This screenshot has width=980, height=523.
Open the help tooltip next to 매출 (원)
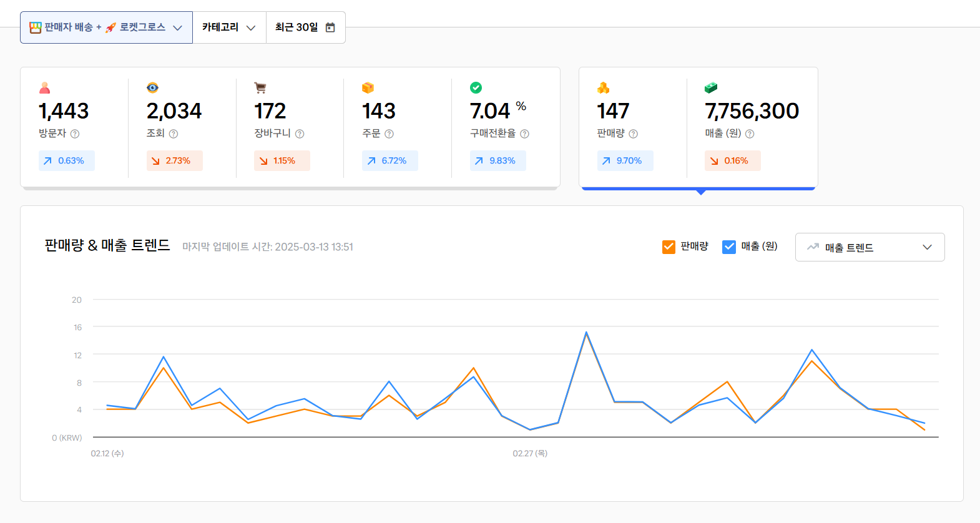[x=750, y=134]
